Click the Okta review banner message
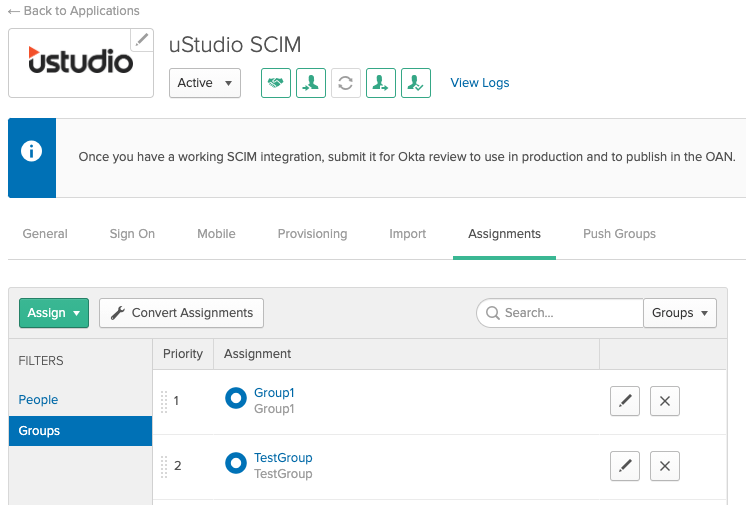746x505 pixels. (407, 157)
